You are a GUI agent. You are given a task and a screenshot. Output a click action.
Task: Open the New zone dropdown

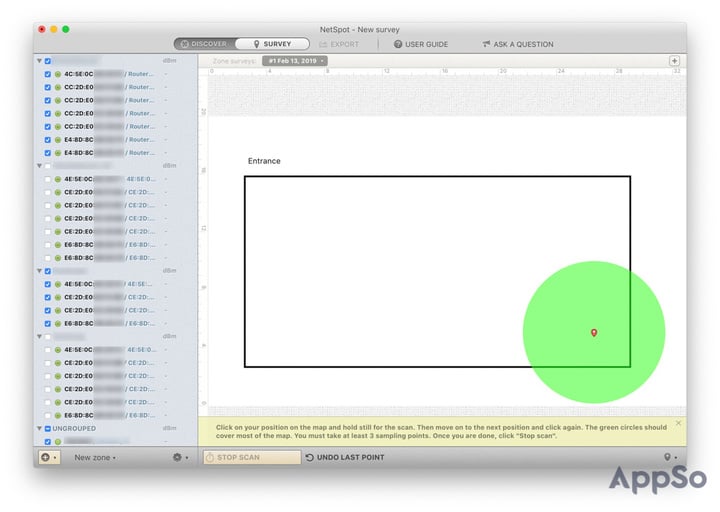tap(95, 458)
